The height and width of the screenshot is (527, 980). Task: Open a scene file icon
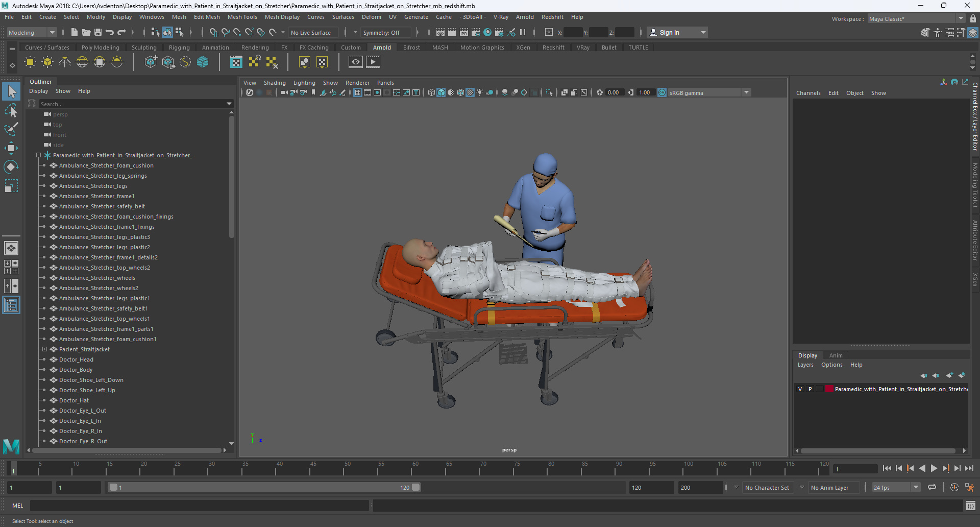tap(86, 32)
